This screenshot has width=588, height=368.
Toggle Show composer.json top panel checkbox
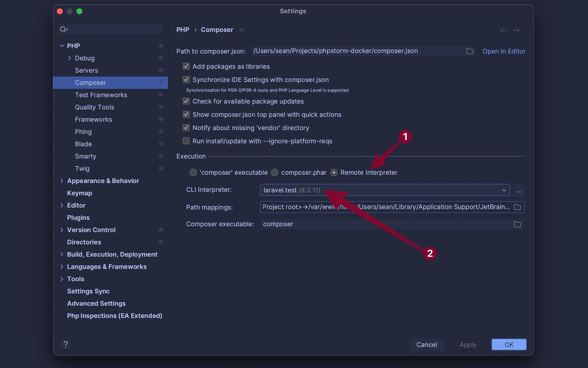[186, 114]
